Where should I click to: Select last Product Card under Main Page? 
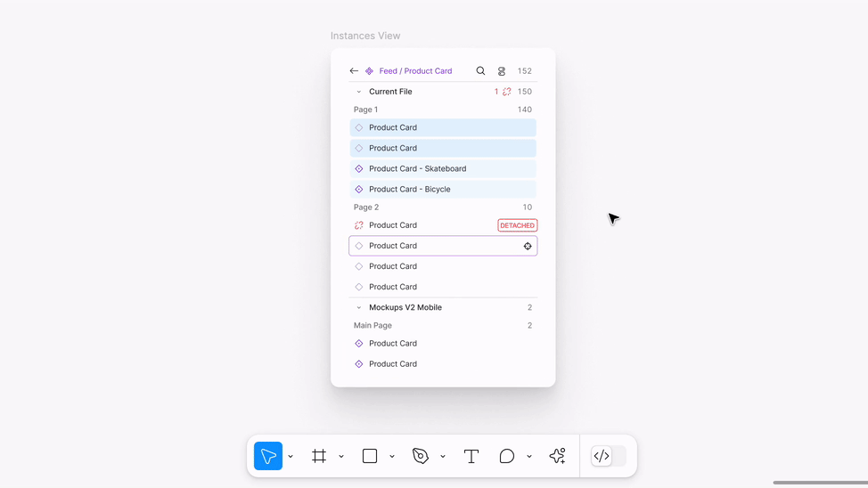pyautogui.click(x=443, y=364)
